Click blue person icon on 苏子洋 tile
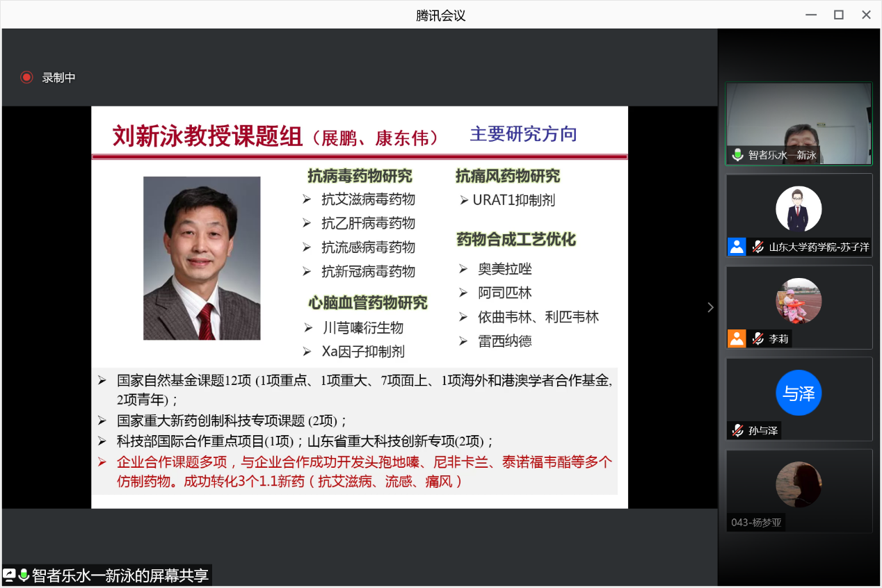This screenshot has width=882, height=588. (x=737, y=247)
